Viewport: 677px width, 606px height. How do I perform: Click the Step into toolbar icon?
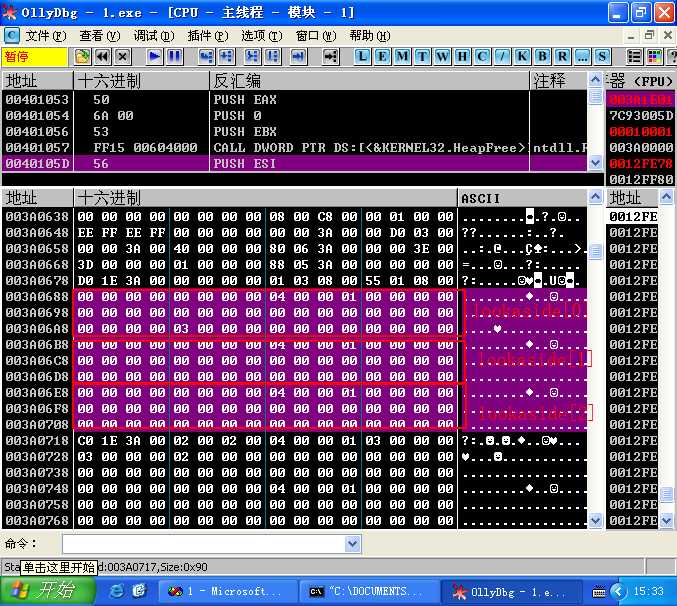tap(206, 57)
